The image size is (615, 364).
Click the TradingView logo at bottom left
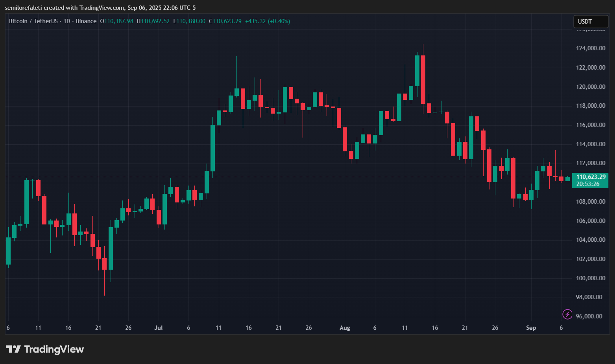coord(45,349)
